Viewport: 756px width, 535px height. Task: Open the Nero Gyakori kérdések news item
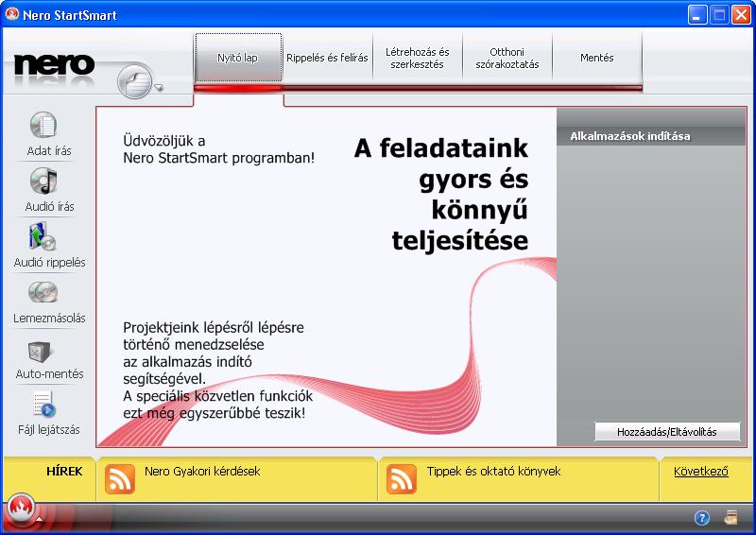click(x=201, y=471)
